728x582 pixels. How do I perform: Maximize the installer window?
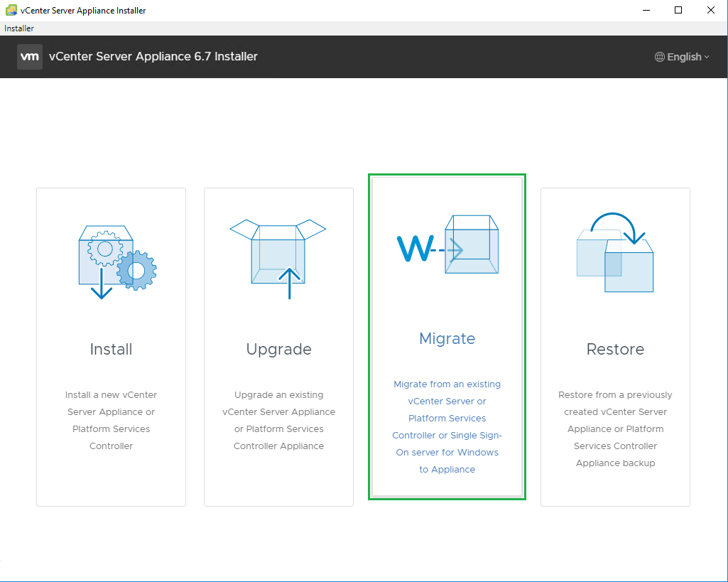678,10
